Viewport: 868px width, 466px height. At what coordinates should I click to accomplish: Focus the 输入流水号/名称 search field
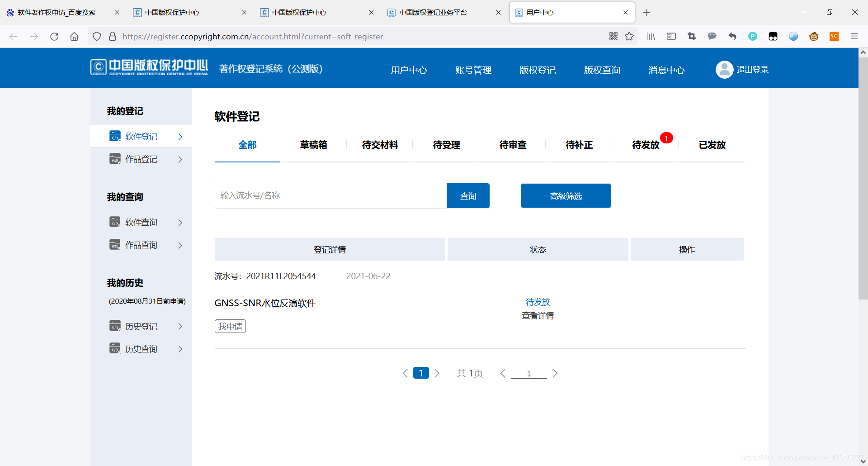[331, 195]
